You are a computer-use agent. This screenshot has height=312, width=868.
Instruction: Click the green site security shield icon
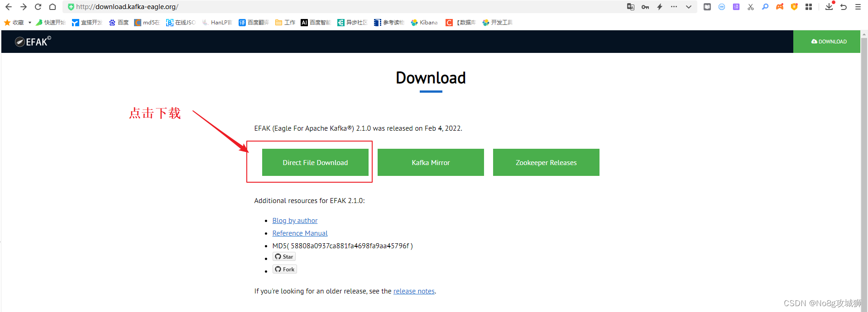[x=71, y=7]
